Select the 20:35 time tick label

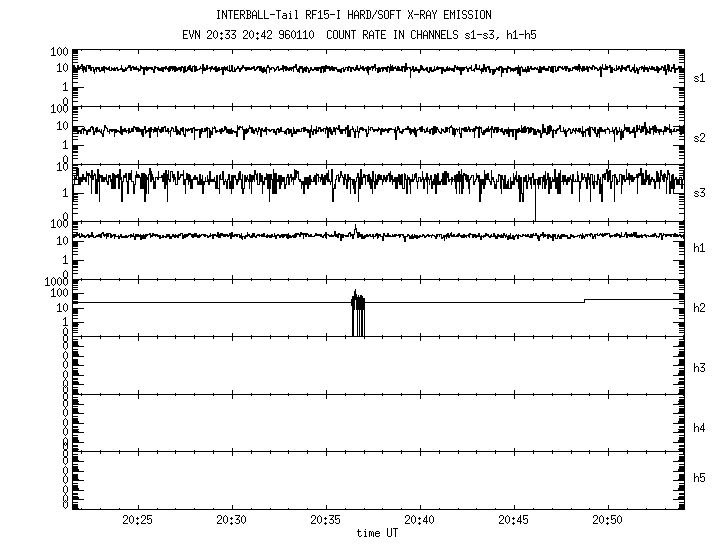click(325, 520)
